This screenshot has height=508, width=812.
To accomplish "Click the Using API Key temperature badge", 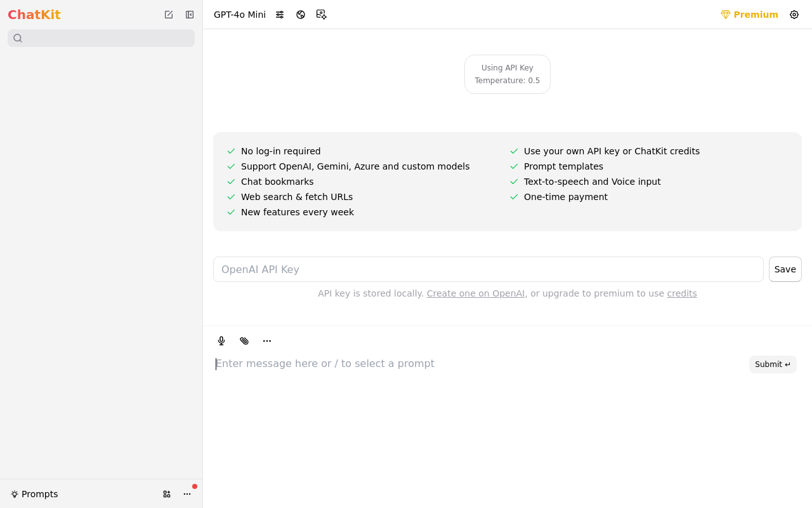I will [507, 74].
